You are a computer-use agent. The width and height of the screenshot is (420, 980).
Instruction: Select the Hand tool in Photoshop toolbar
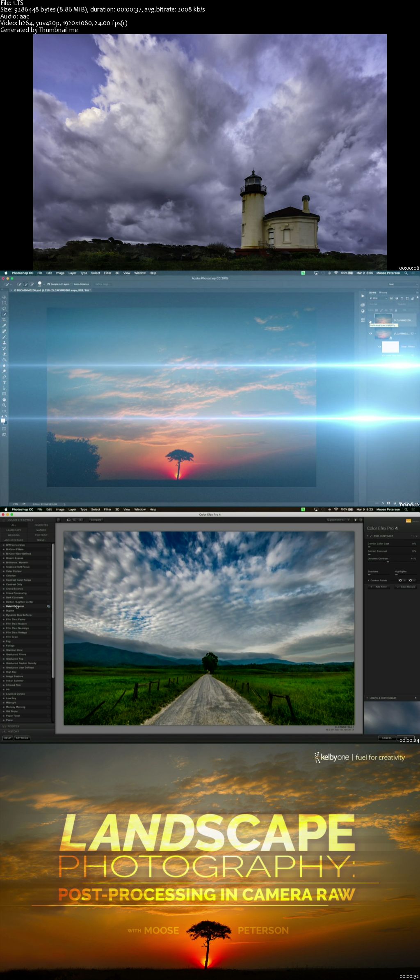point(5,399)
